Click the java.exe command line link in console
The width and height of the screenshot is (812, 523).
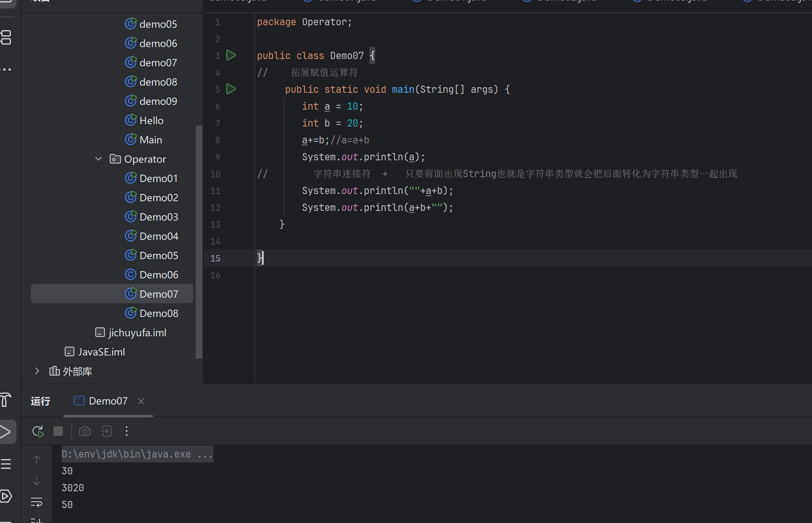[x=137, y=454]
